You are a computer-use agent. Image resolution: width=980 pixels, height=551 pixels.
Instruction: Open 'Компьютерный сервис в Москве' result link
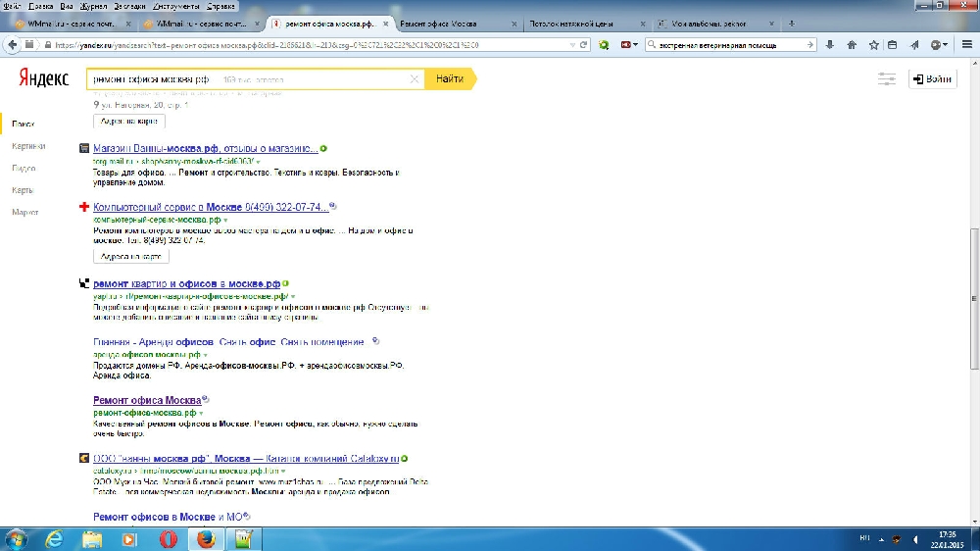tap(211, 207)
